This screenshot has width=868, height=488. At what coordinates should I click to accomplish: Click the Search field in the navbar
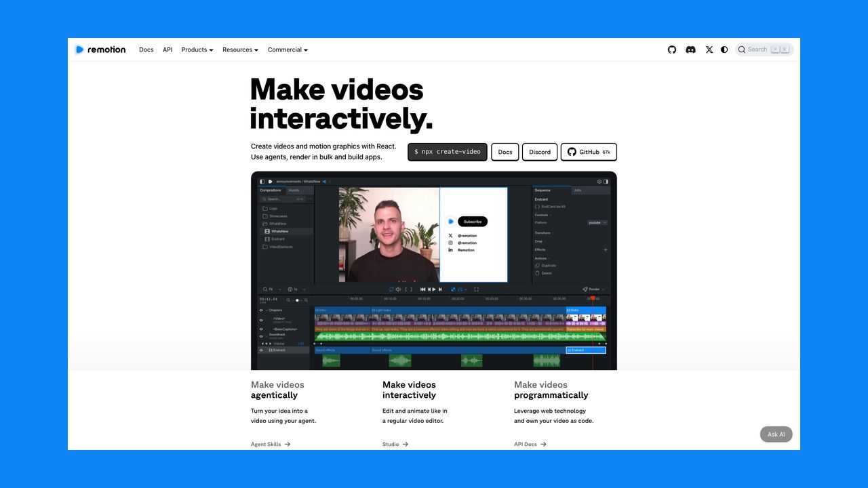coord(764,49)
